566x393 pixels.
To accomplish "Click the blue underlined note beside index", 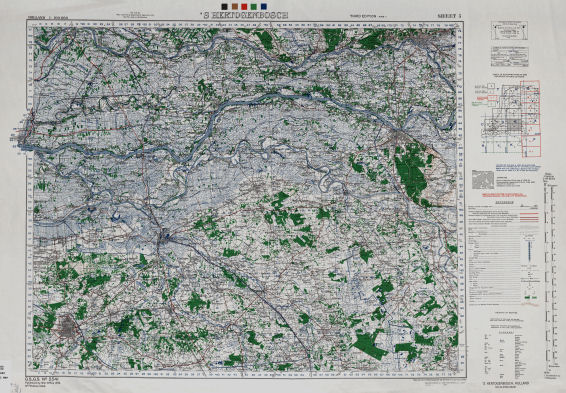I will [x=518, y=167].
